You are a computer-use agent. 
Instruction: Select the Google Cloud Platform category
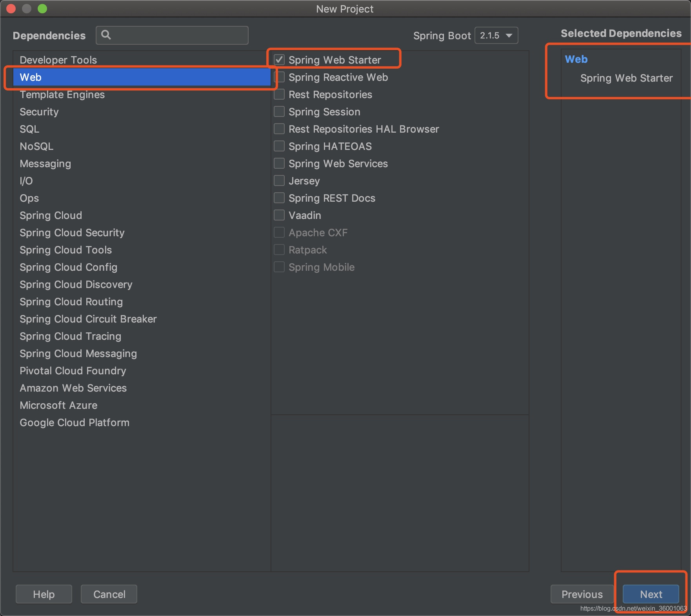pyautogui.click(x=142, y=422)
